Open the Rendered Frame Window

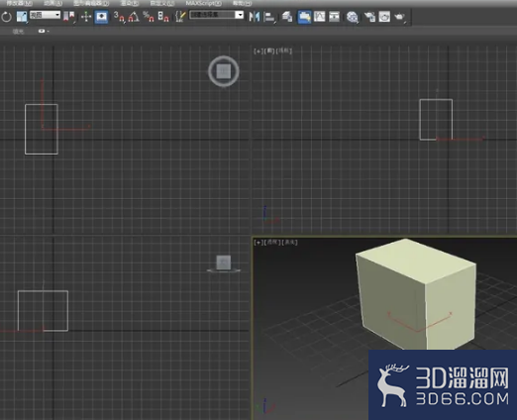384,17
